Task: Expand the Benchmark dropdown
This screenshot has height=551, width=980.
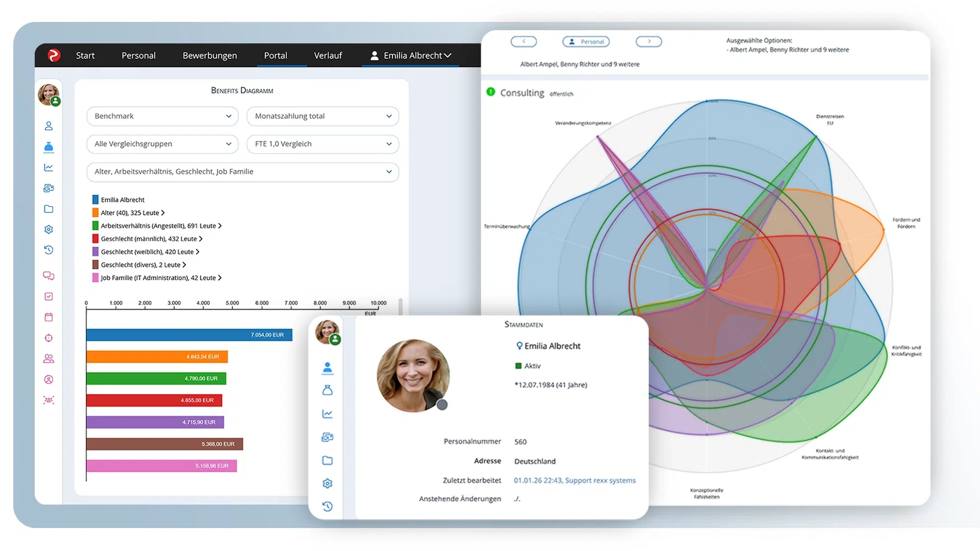Action: 162,116
